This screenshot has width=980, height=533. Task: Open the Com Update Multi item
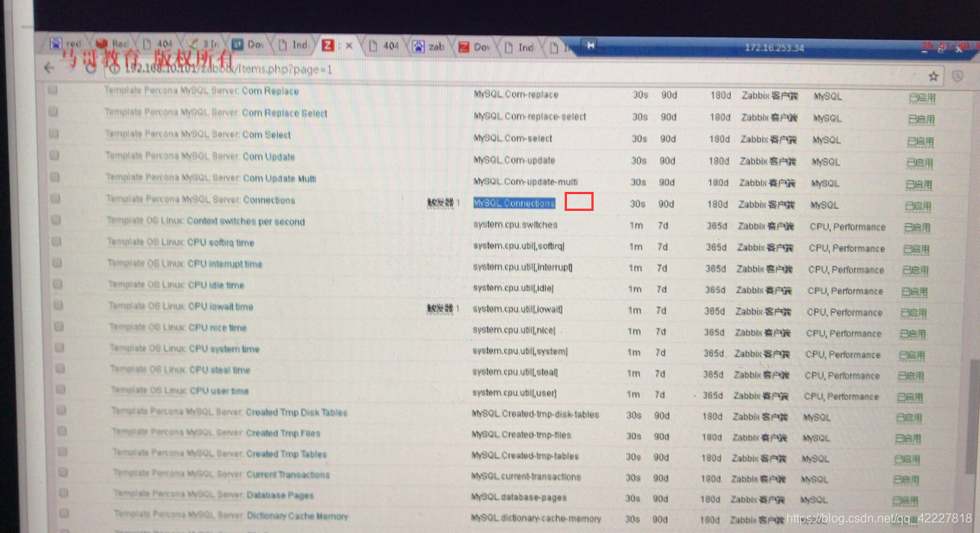pyautogui.click(x=279, y=178)
